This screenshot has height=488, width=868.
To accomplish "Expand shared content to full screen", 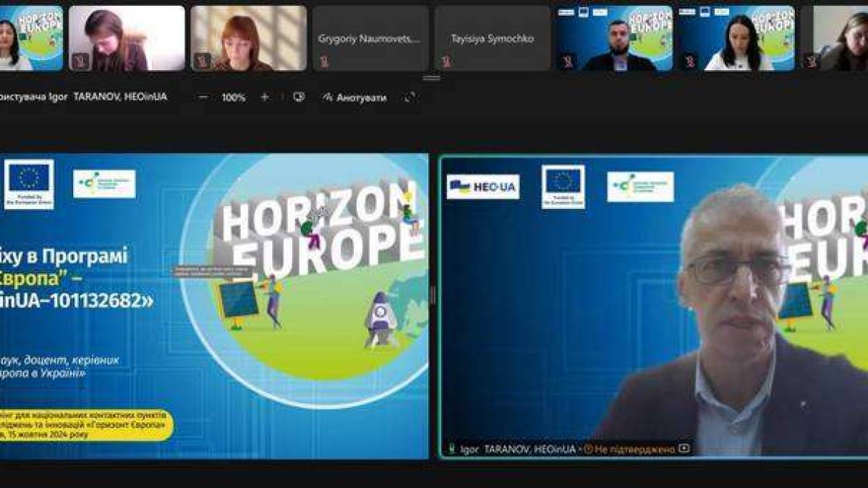I will [x=410, y=97].
